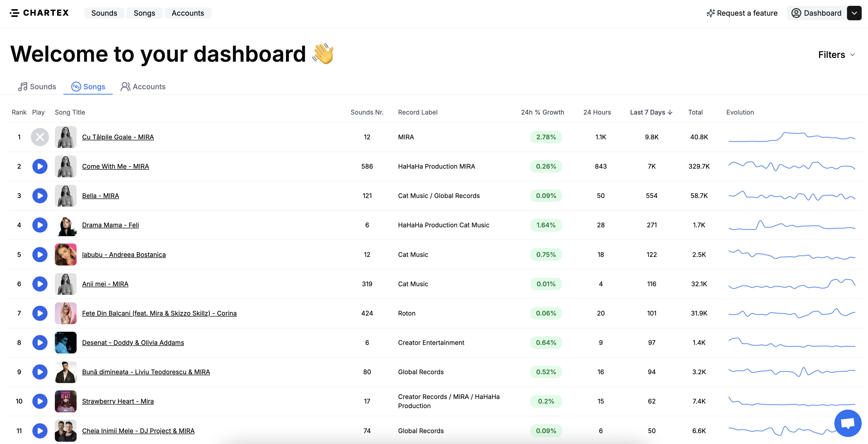The width and height of the screenshot is (868, 444).
Task: Open Songs in the top navigation
Action: coord(144,13)
